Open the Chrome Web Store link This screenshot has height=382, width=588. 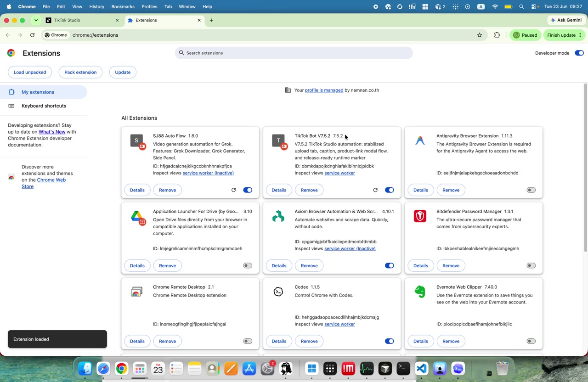[44, 183]
